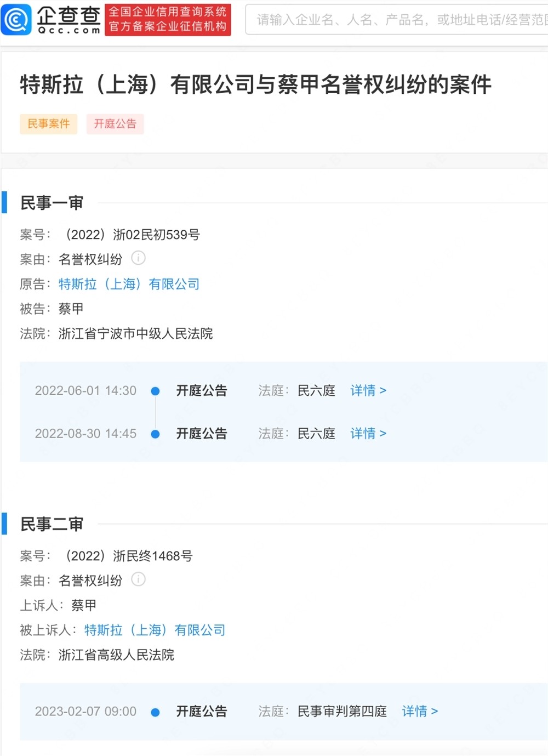Click the 2022-06-01 timeline dot
The image size is (548, 756).
[x=155, y=391]
